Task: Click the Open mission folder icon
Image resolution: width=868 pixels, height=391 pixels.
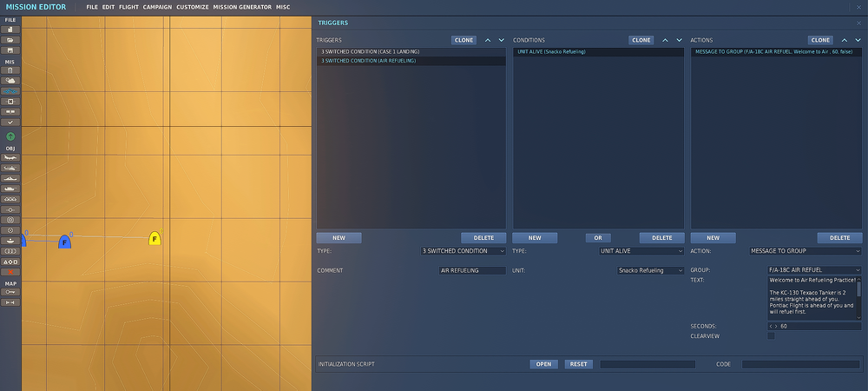Action: pyautogui.click(x=10, y=40)
